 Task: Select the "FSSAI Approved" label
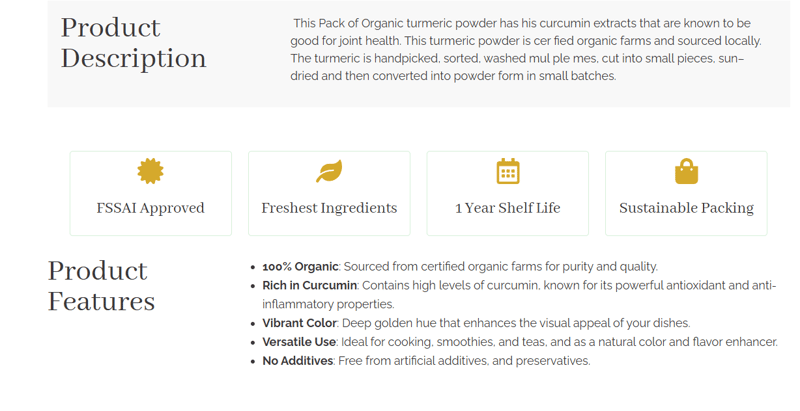point(150,208)
